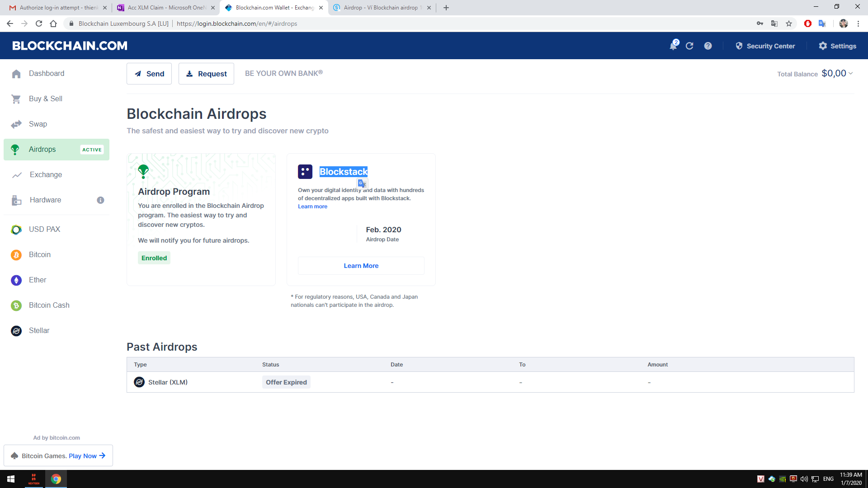868x488 pixels.
Task: Click the refresh icon in header
Action: point(689,46)
